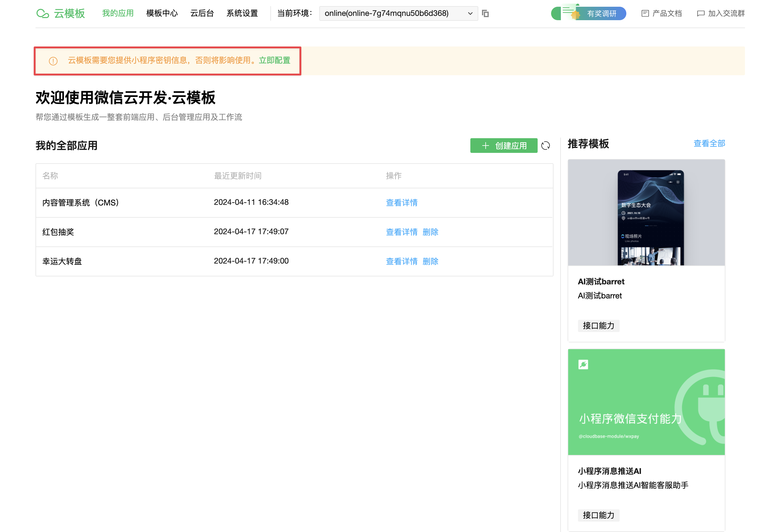The image size is (767, 532).
Task: Click the chevron arrow in the environment selector
Action: [470, 14]
